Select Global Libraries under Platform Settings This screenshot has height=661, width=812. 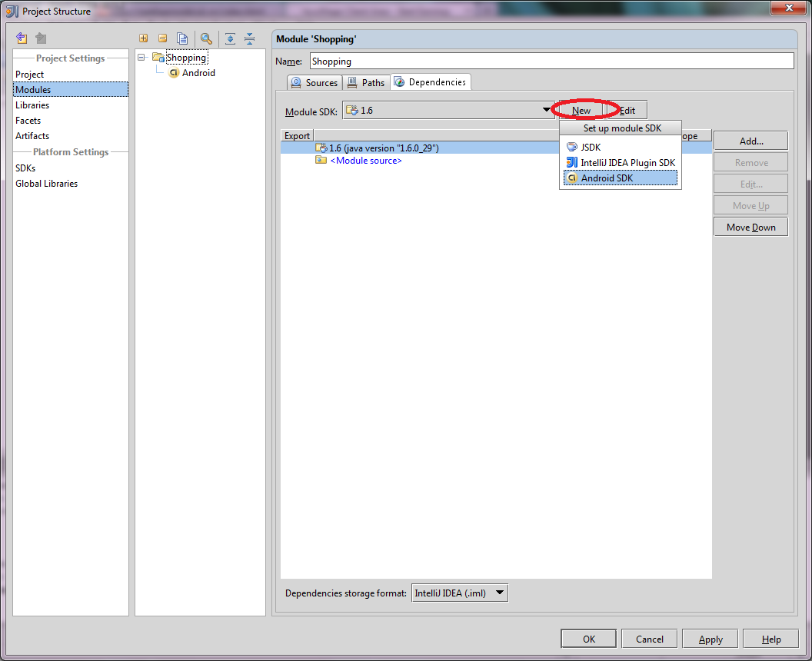71,183
